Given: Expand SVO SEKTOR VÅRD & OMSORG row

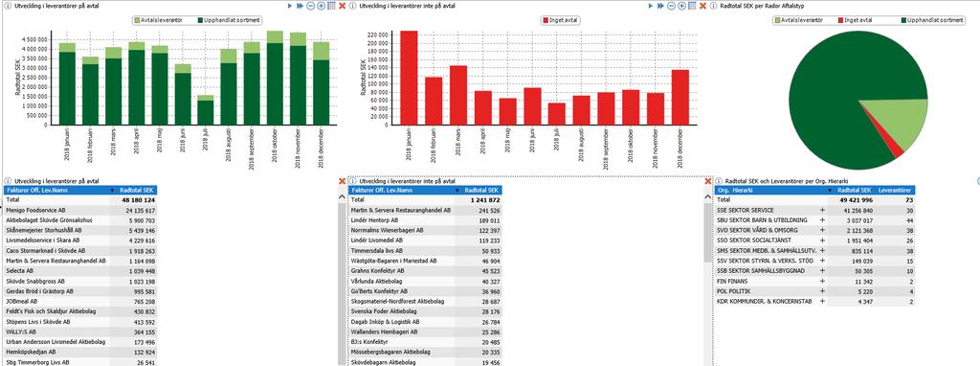Looking at the screenshot, I should (822, 230).
